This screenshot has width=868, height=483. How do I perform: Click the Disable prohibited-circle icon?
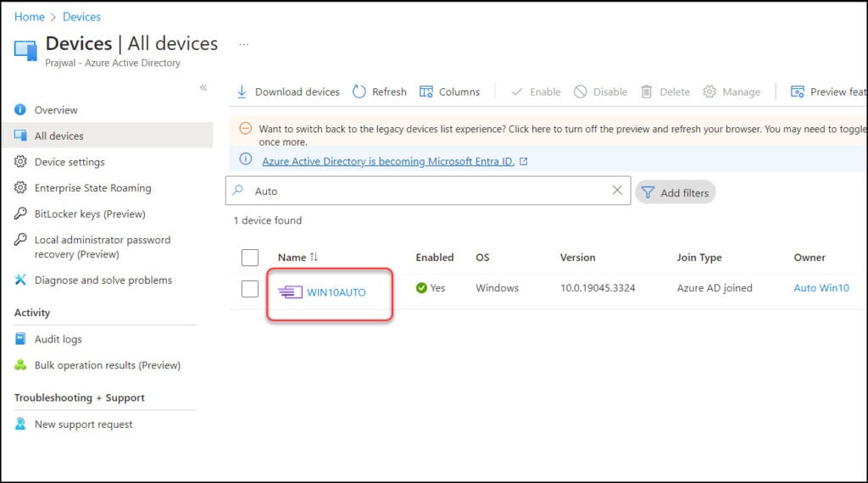point(580,92)
